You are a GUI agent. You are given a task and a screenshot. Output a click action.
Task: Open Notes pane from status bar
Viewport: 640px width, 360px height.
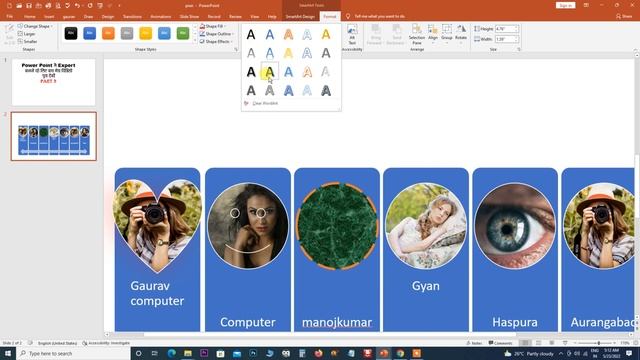coord(474,343)
